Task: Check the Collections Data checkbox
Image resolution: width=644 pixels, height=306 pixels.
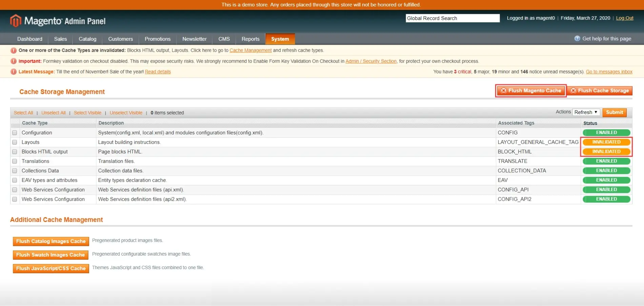Action: click(x=15, y=171)
